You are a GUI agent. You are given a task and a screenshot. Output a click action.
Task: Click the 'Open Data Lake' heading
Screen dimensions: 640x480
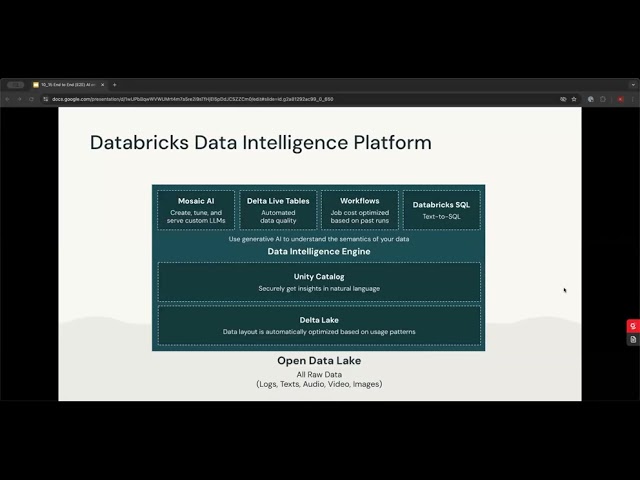pyautogui.click(x=319, y=360)
